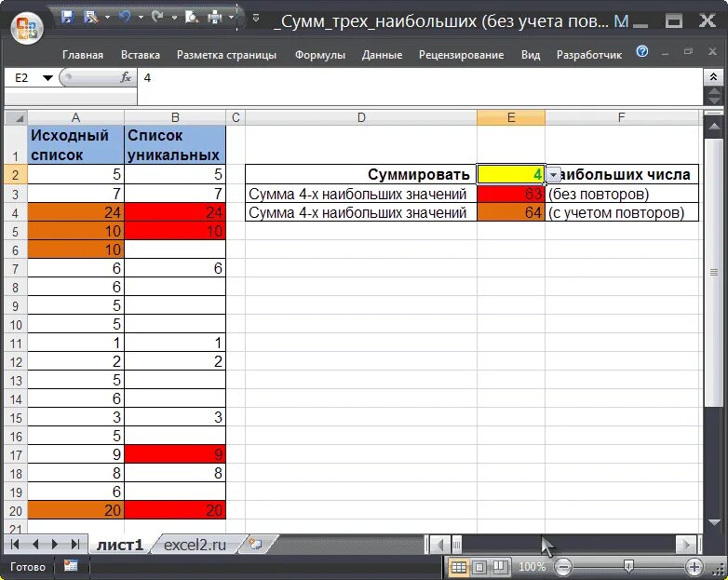Click the fx insert function icon
728x580 pixels.
126,77
